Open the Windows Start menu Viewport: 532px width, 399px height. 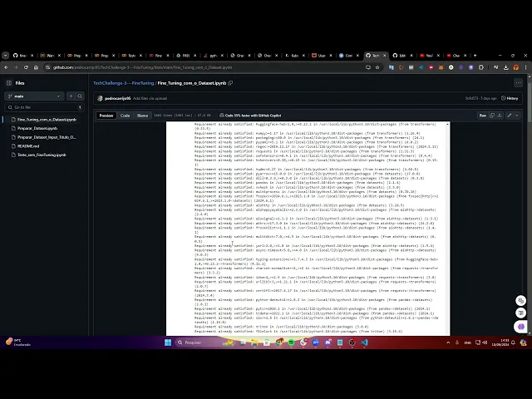pyautogui.click(x=168, y=342)
